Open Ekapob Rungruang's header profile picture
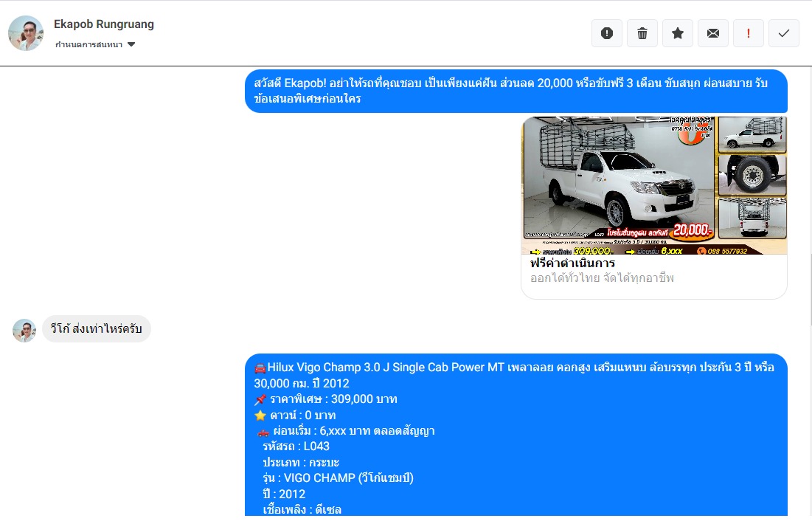812x524 pixels. coord(26,33)
